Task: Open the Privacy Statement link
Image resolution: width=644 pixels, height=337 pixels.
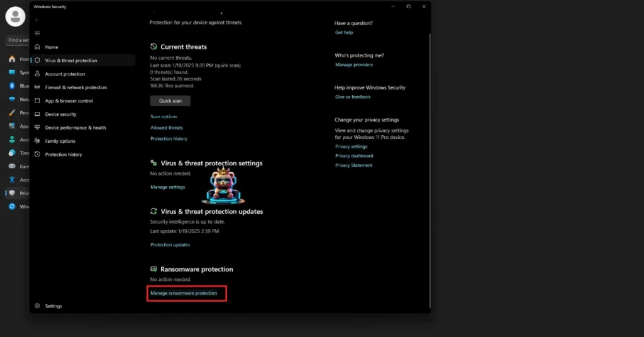Action: 353,165
